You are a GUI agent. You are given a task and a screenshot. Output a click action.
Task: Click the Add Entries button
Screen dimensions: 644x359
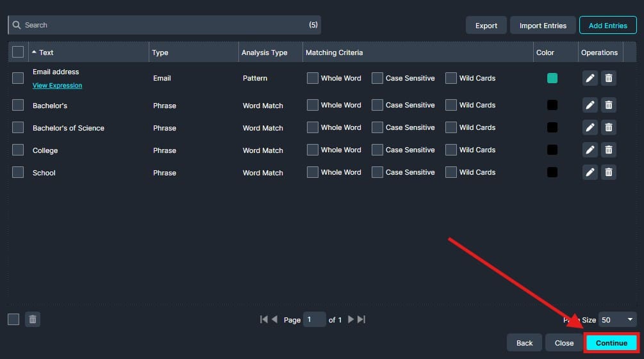click(607, 26)
